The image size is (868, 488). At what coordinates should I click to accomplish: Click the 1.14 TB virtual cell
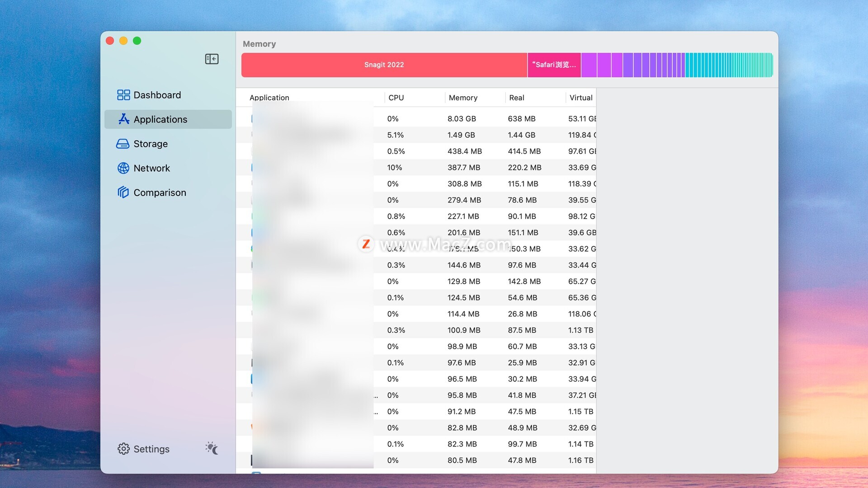[x=580, y=444]
